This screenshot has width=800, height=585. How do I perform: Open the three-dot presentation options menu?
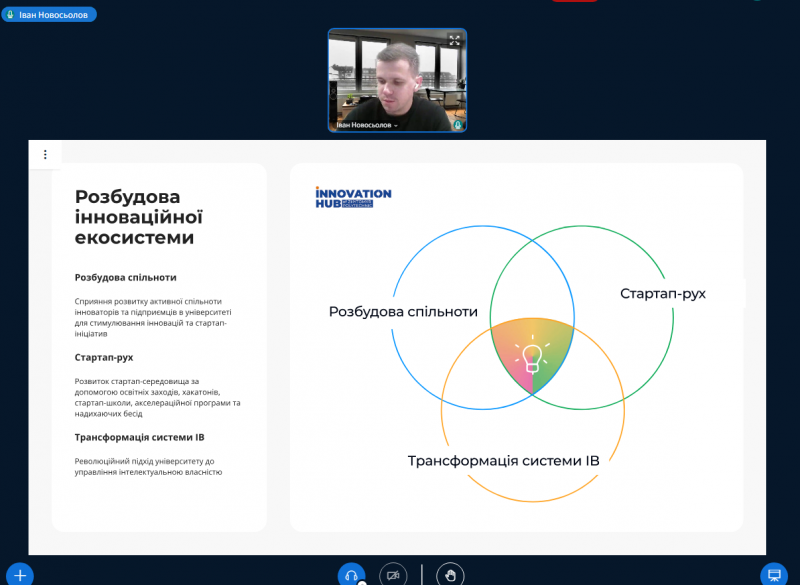click(x=45, y=155)
